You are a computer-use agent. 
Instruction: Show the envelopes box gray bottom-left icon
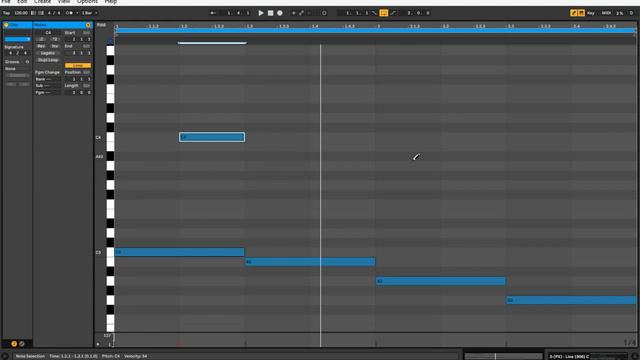pyautogui.click(x=22, y=344)
